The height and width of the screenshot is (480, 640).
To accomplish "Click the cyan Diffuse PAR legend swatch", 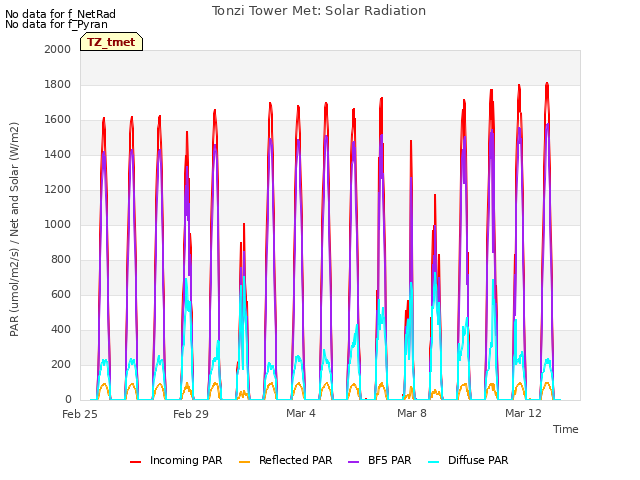I will click(434, 461).
